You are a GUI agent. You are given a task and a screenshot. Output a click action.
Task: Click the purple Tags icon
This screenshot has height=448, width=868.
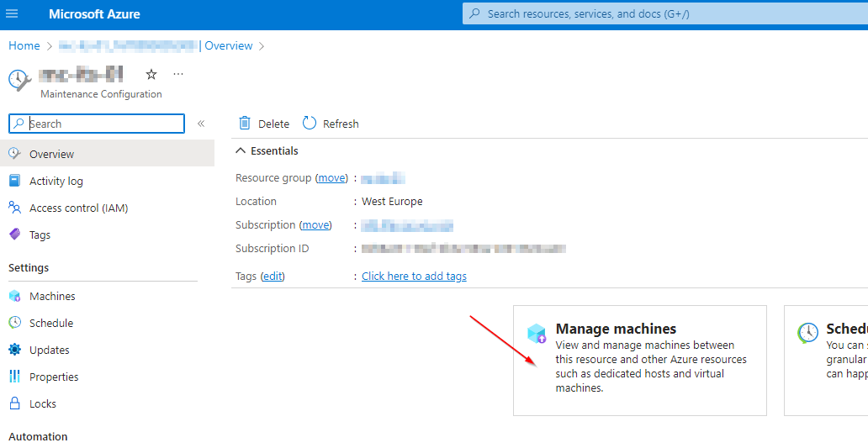tap(15, 235)
